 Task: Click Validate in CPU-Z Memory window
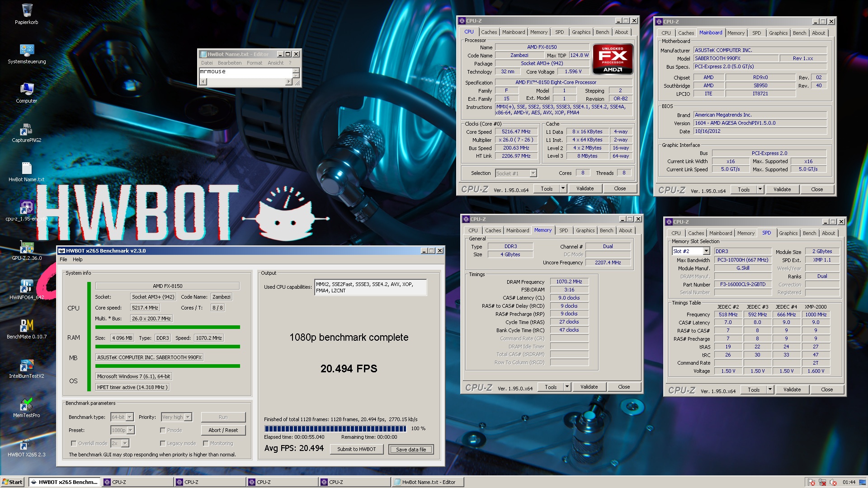[x=589, y=387]
